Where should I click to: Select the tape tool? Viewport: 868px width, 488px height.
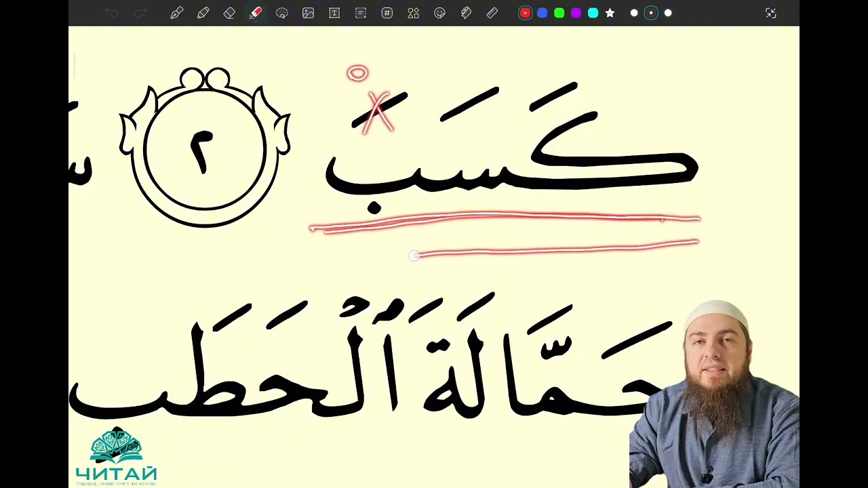coord(466,13)
